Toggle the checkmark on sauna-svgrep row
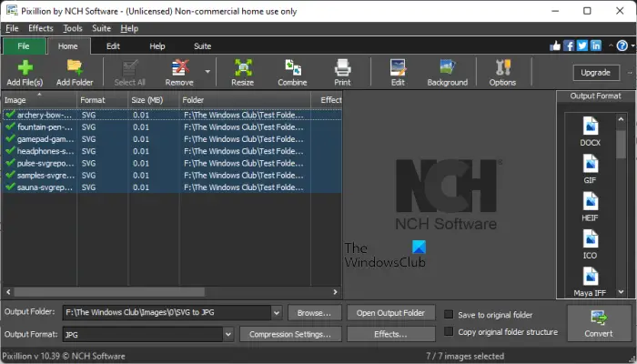 (x=11, y=187)
